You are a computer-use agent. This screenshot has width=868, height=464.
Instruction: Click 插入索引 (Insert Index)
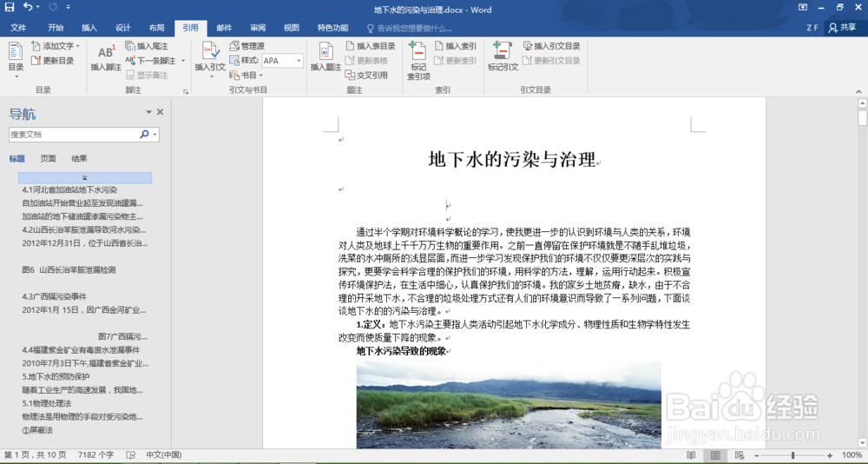pos(456,46)
